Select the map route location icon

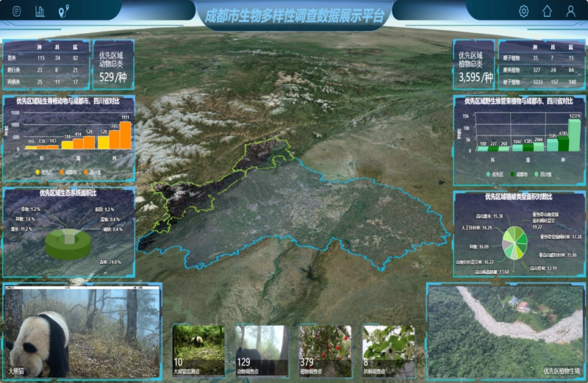pyautogui.click(x=64, y=11)
